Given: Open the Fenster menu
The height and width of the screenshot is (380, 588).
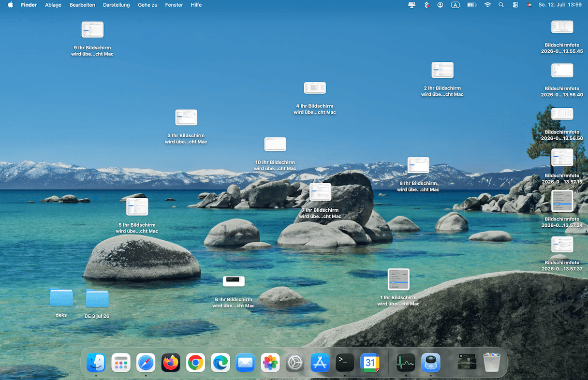Looking at the screenshot, I should [174, 5].
